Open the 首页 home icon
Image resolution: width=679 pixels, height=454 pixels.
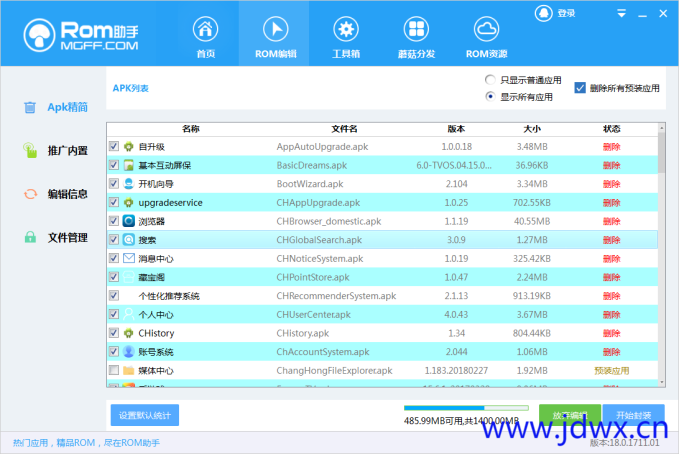(x=205, y=29)
